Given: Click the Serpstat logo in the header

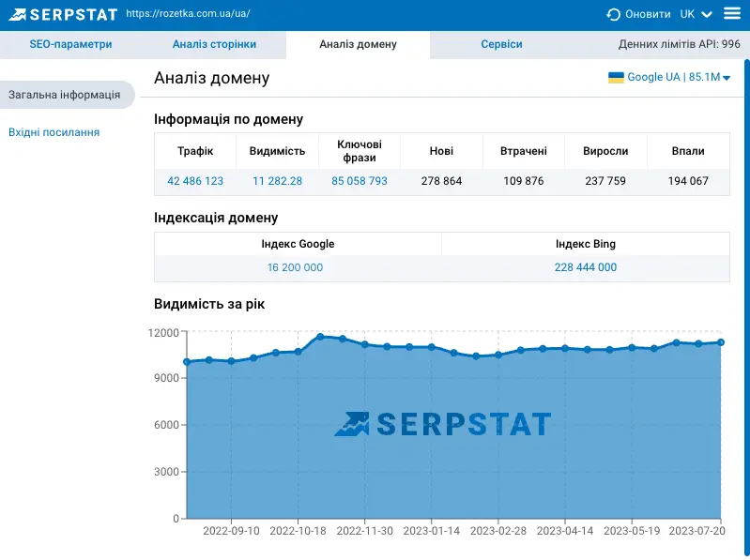Looking at the screenshot, I should (x=60, y=14).
